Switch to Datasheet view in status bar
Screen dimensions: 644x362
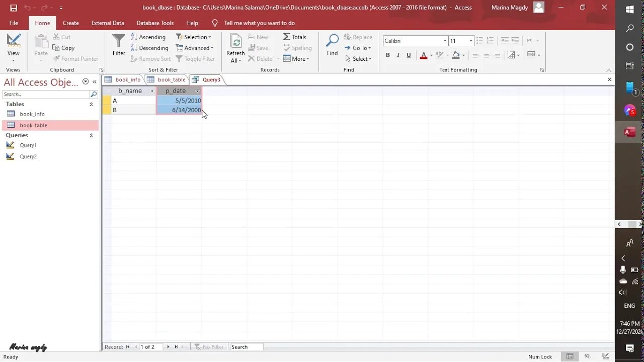tap(570, 356)
